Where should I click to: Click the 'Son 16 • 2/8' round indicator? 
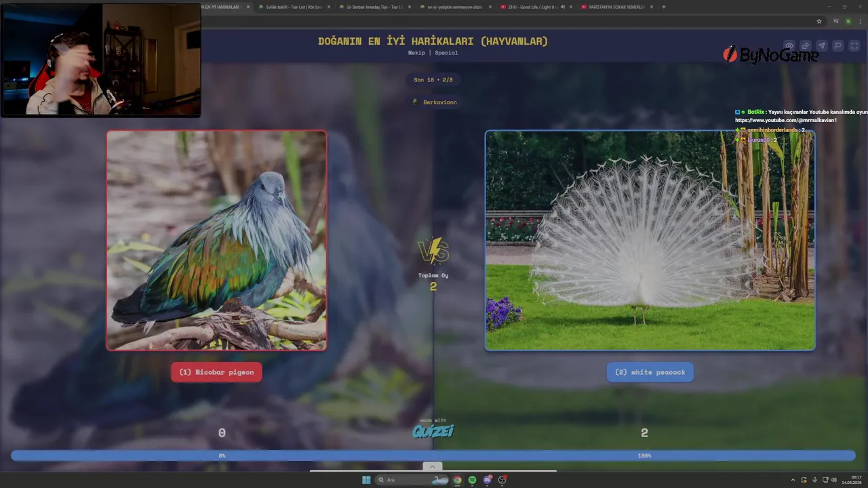point(433,79)
